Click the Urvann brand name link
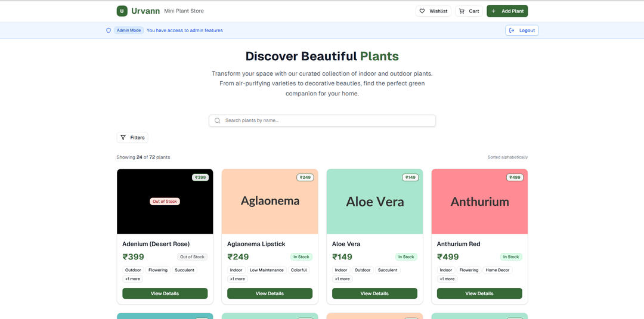Screen dimensions: 644x319 pyautogui.click(x=145, y=11)
